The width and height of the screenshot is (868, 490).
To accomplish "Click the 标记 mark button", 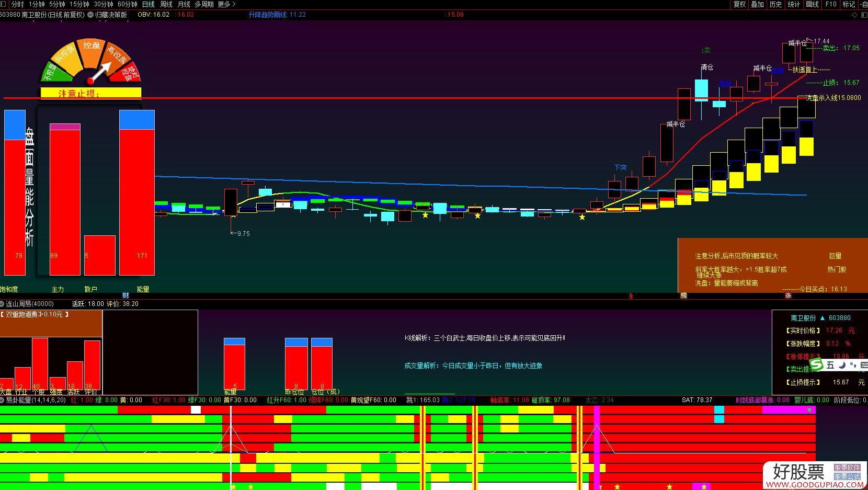I will [849, 4].
